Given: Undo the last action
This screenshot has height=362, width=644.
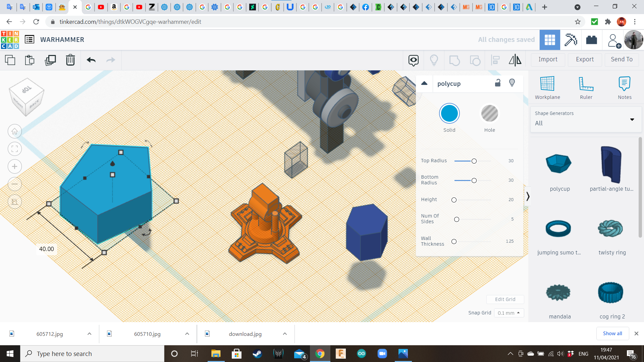Looking at the screenshot, I should point(91,60).
